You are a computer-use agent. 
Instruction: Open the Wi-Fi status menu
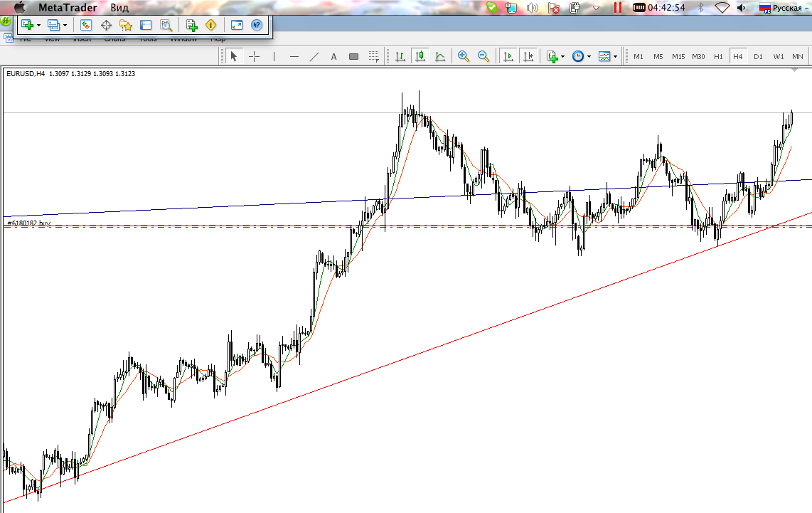point(722,7)
